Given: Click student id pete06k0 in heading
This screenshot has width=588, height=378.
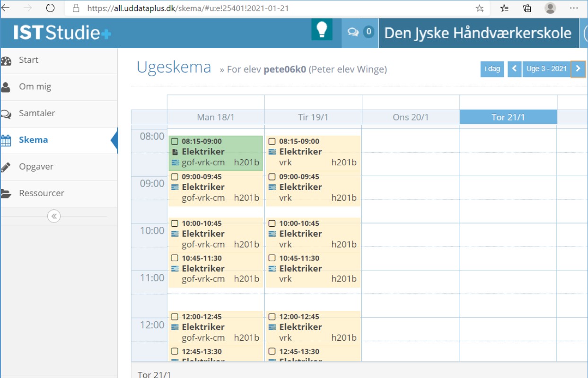Looking at the screenshot, I should 285,70.
